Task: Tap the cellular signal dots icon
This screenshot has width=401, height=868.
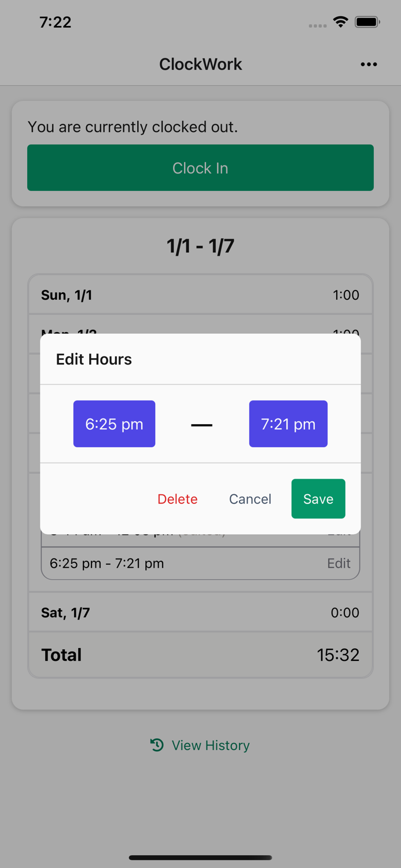Action: pyautogui.click(x=318, y=24)
